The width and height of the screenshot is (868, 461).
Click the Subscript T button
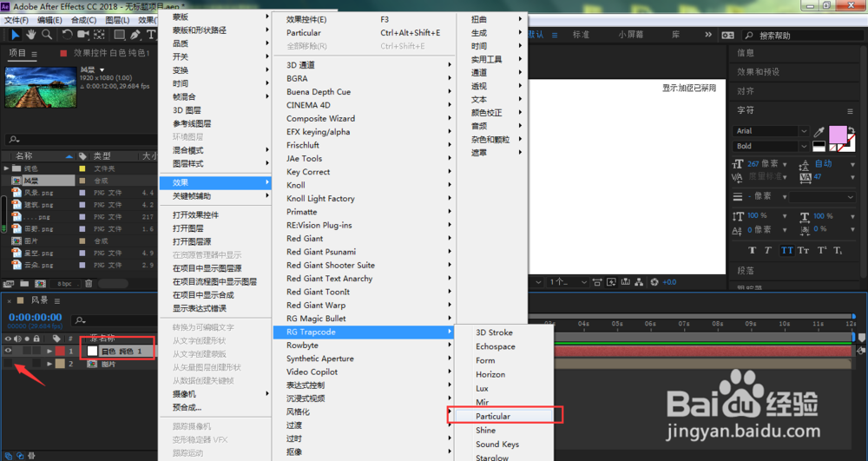[x=838, y=250]
